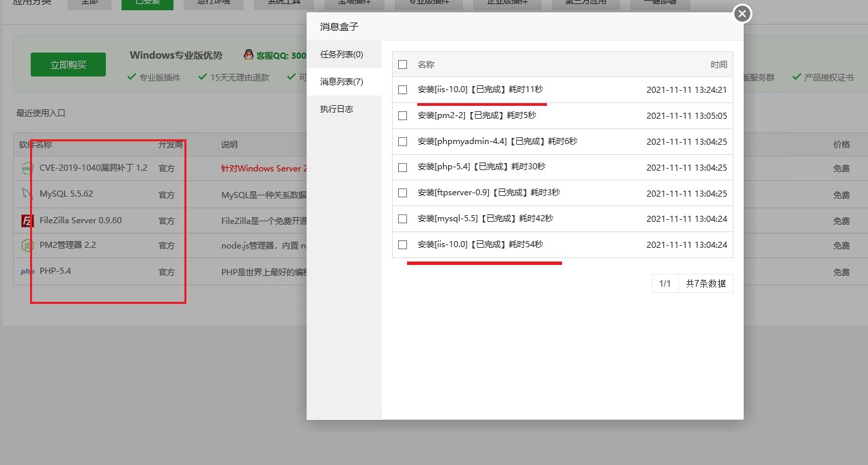Open the 消息列表(7) tab
Viewport: 868px width, 465px height.
344,82
